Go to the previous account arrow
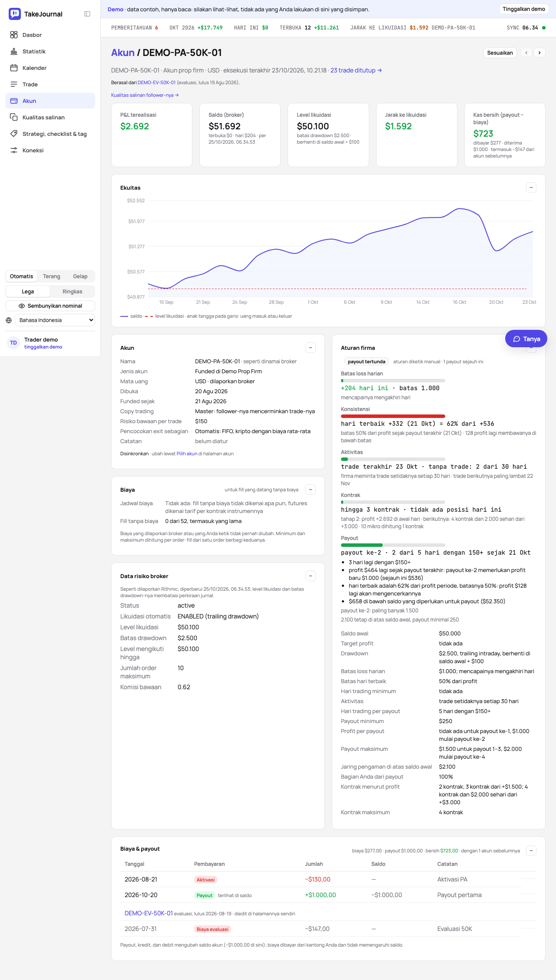The height and width of the screenshot is (980, 556). (526, 53)
